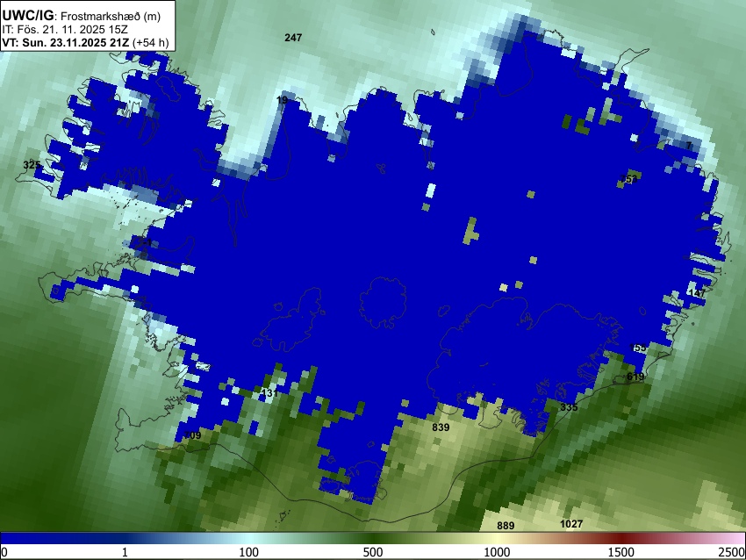Viewport: 746px width, 560px height.
Task: Click the map value 889
Action: pos(506,525)
